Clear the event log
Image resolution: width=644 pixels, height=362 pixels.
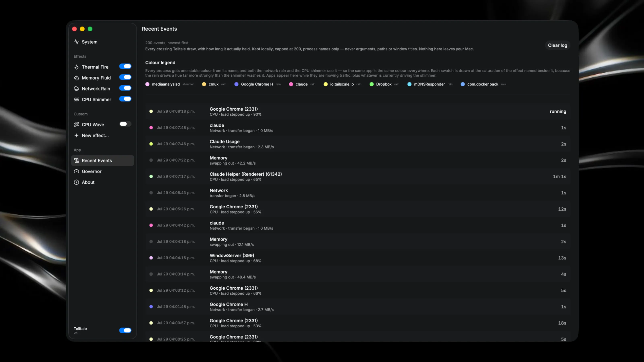pyautogui.click(x=557, y=45)
